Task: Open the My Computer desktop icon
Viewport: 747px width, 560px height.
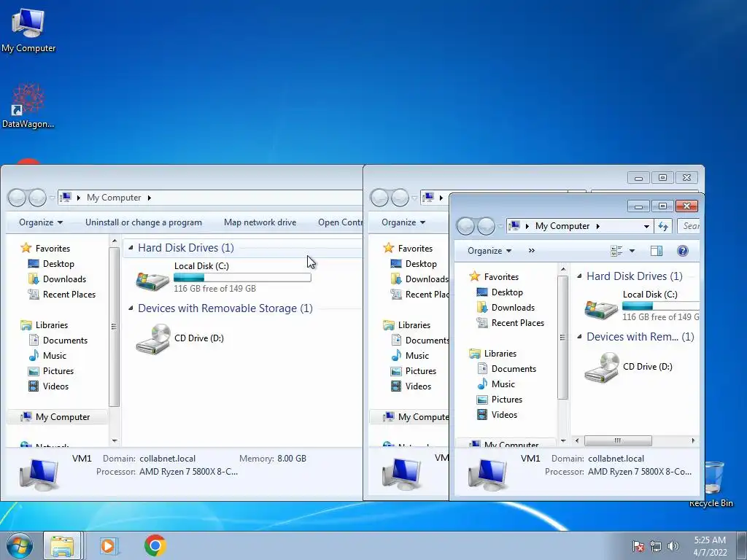Action: coord(28,30)
